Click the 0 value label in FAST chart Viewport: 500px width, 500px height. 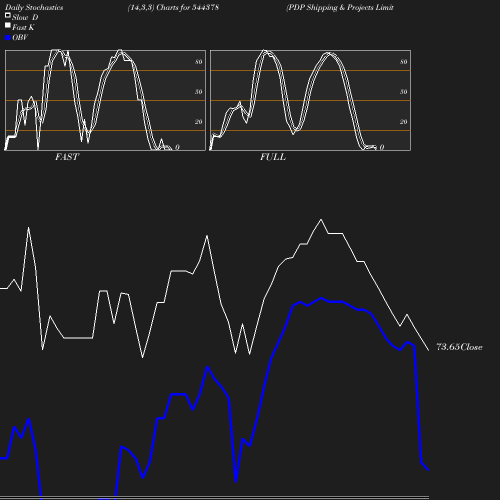[x=177, y=147]
